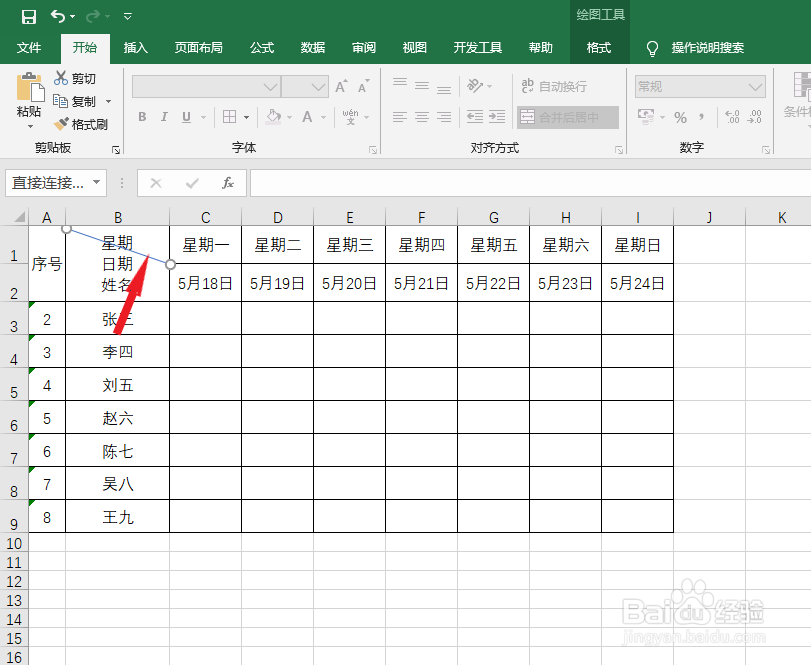Expand the Copy options arrow
811x665 pixels.
pyautogui.click(x=109, y=101)
